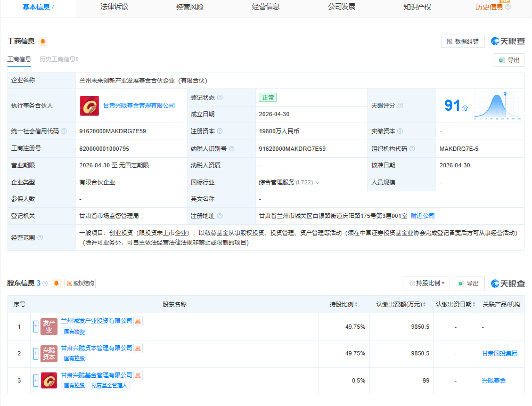
Task: Click the bell alert icon beside 工商信息
Action: pyautogui.click(x=43, y=42)
